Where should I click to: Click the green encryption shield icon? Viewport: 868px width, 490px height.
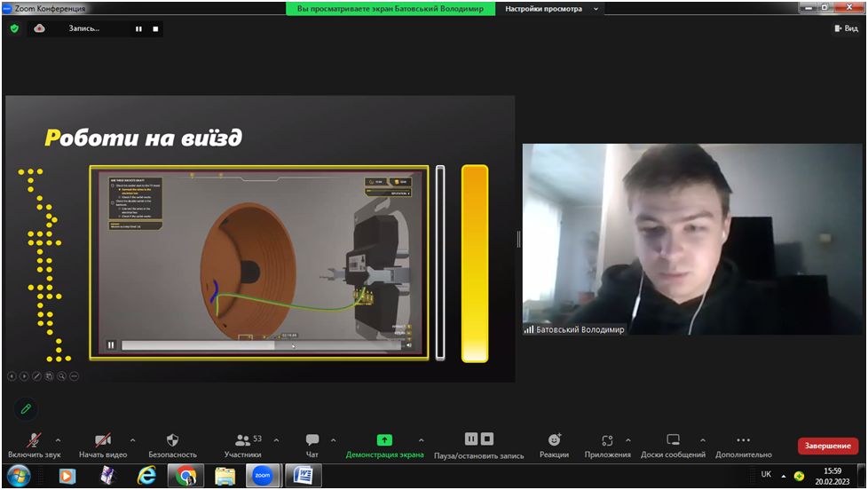point(14,28)
